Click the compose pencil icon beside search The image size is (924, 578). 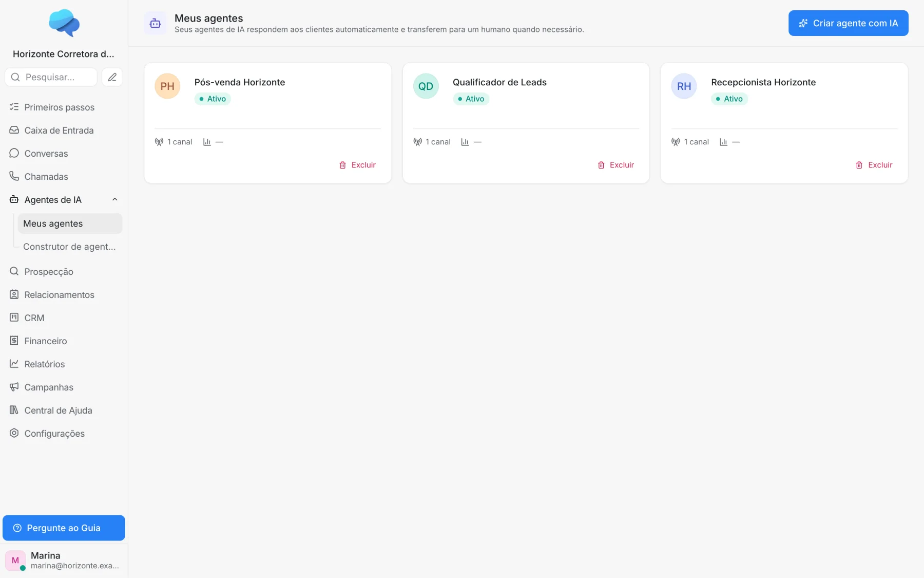pos(112,77)
